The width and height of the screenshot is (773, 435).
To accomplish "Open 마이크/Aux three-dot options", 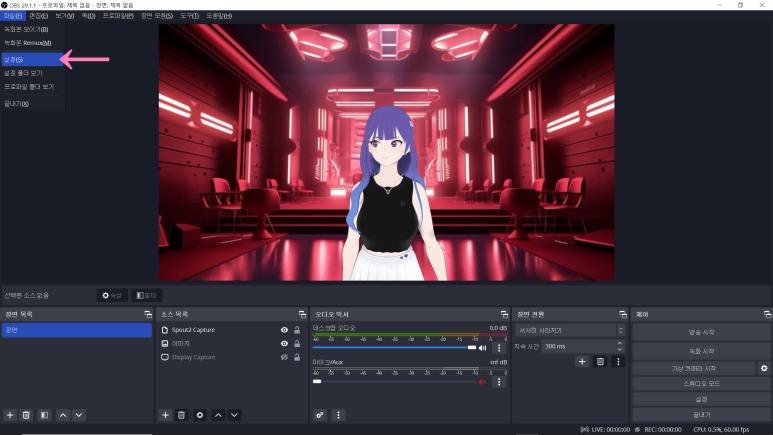I will (x=499, y=382).
